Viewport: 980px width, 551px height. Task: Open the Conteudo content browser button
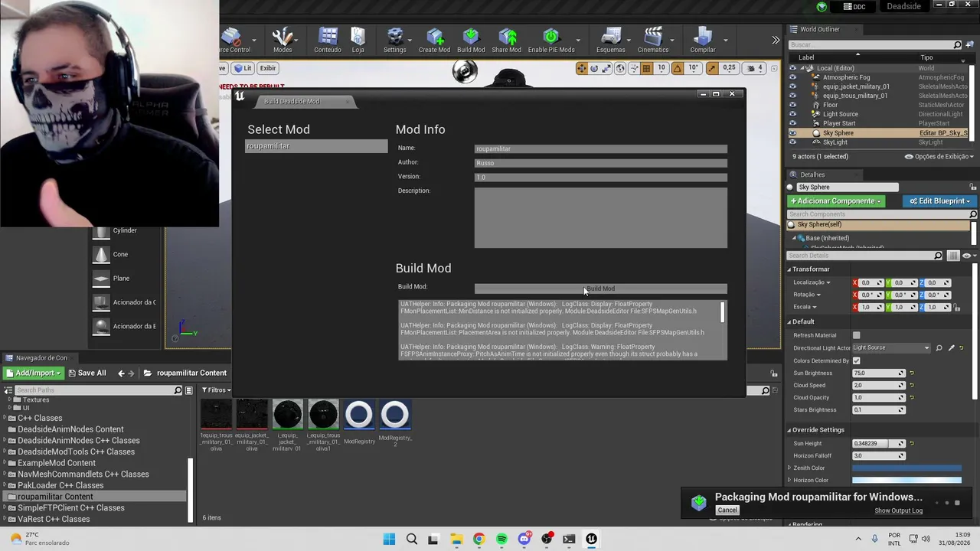(328, 41)
